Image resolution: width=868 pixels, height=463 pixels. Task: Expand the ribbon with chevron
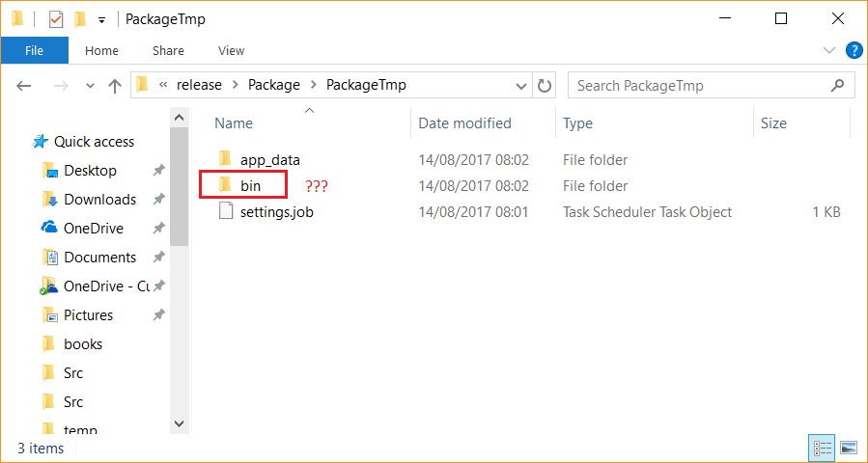[828, 50]
